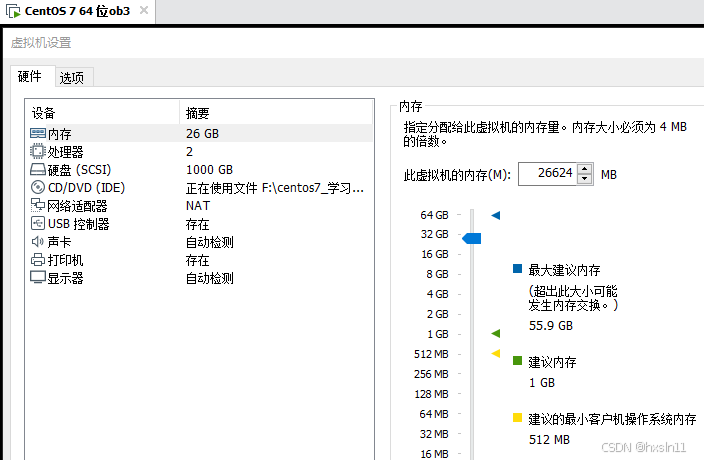
Task: Click the display (显示器) monitor icon
Action: 38,277
